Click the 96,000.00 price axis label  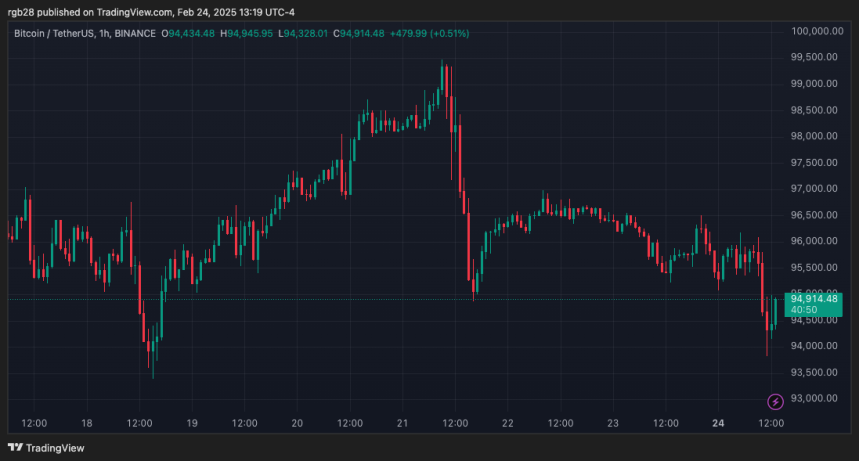click(x=814, y=241)
